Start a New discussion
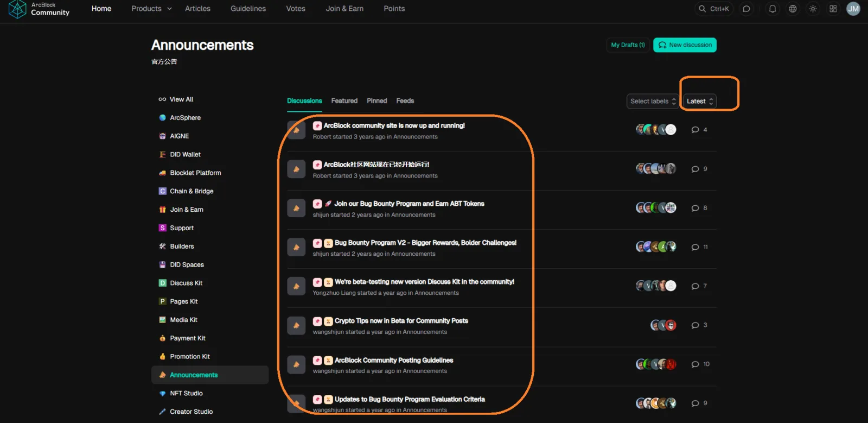Screen dimensions: 868x423 685,45
